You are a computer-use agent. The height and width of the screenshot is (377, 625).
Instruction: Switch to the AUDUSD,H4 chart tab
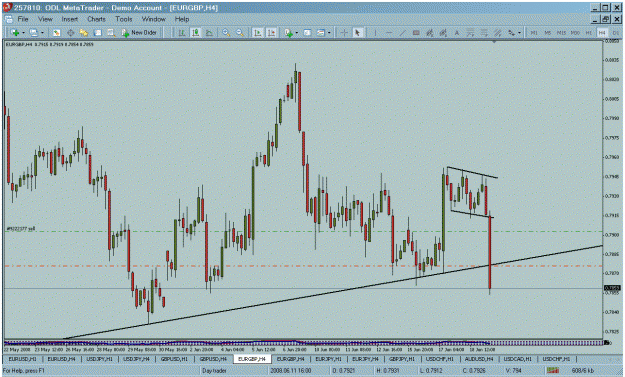pyautogui.click(x=479, y=359)
